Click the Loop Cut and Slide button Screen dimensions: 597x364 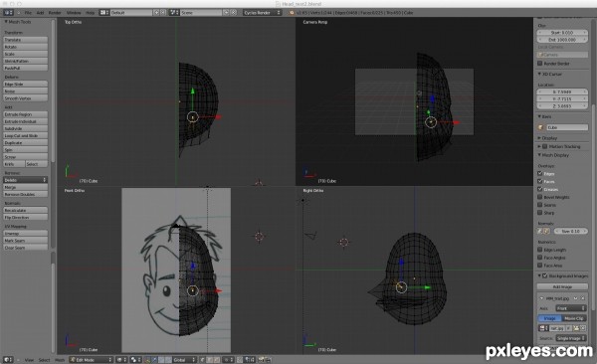click(26, 135)
